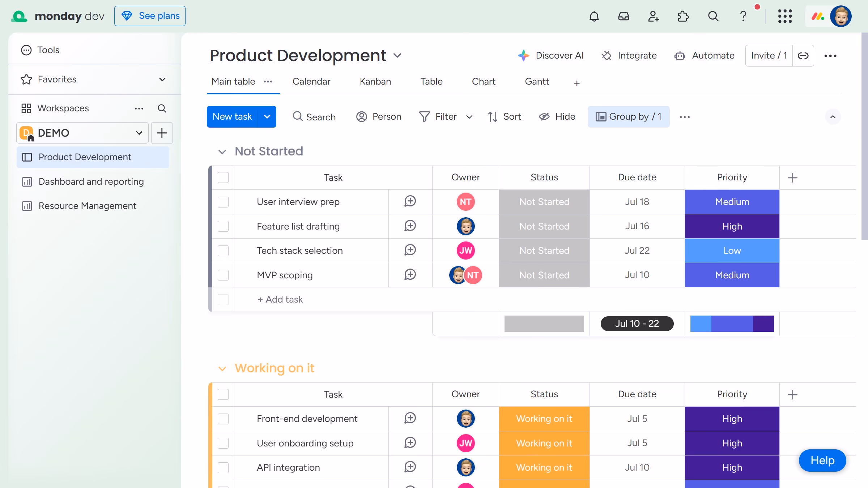Click + Add task in Not Started
The height and width of the screenshot is (488, 868).
coord(280,300)
